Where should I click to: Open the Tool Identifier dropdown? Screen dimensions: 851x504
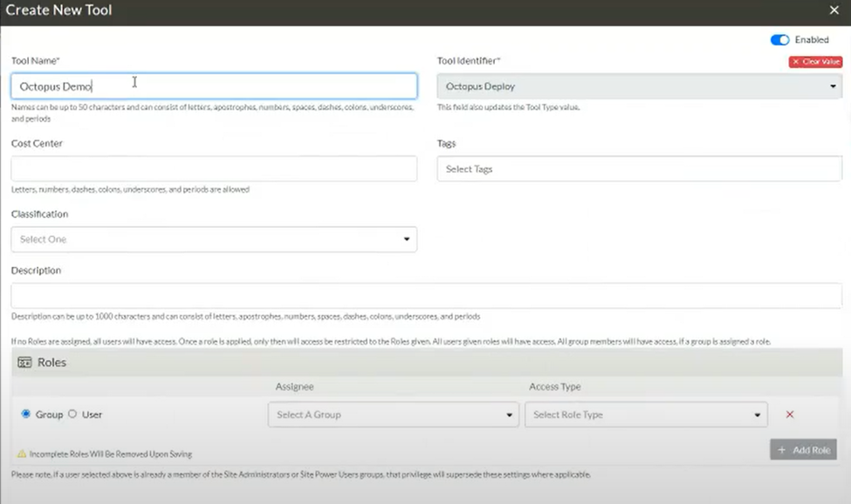click(x=639, y=86)
